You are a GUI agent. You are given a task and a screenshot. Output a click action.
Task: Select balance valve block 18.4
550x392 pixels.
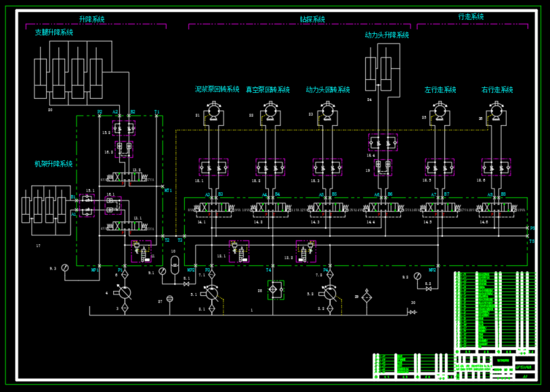point(383,142)
